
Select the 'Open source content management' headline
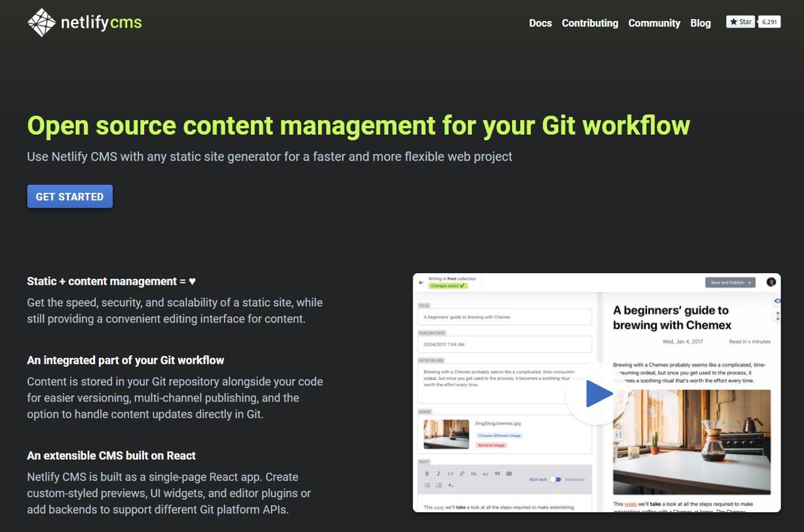[x=358, y=125]
